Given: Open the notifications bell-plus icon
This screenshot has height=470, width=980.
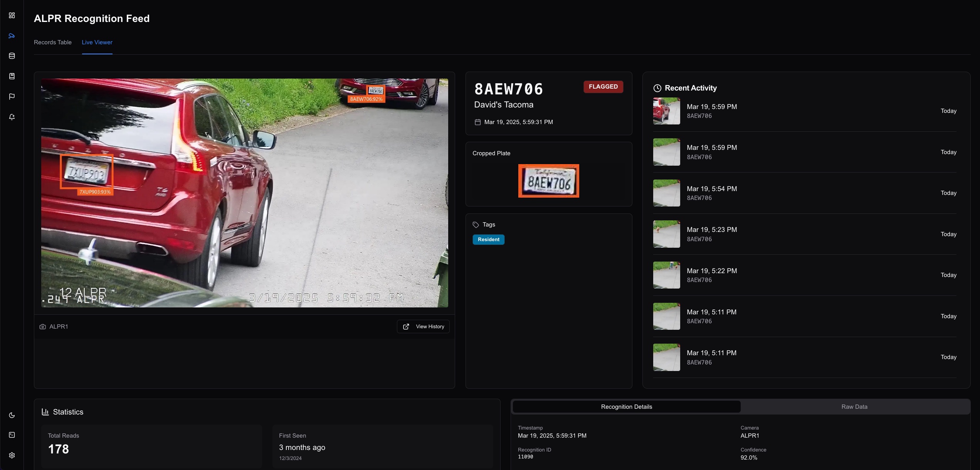Looking at the screenshot, I should point(12,117).
